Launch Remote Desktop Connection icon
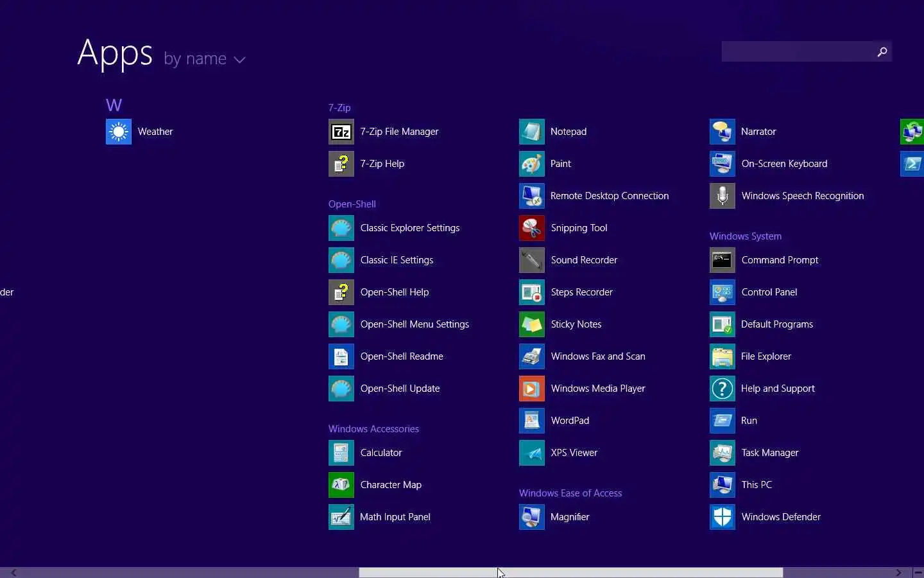Screen dimensions: 924x578 coord(532,196)
